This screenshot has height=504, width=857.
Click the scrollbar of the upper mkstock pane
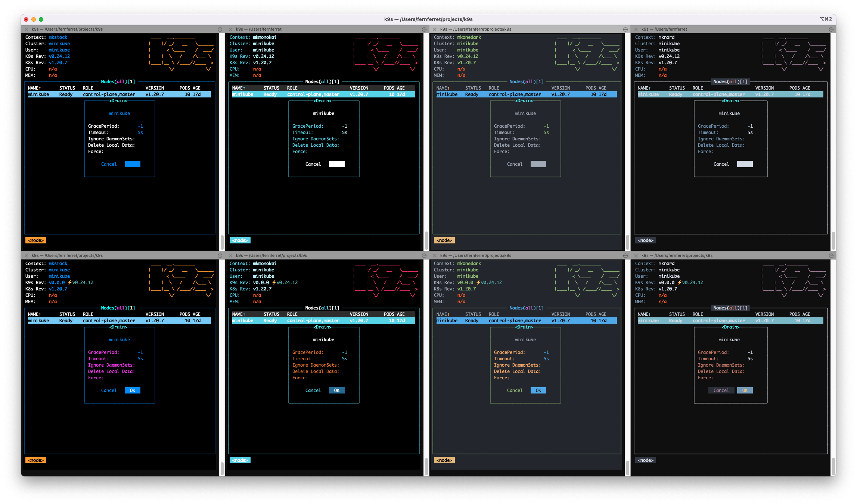(x=222, y=243)
